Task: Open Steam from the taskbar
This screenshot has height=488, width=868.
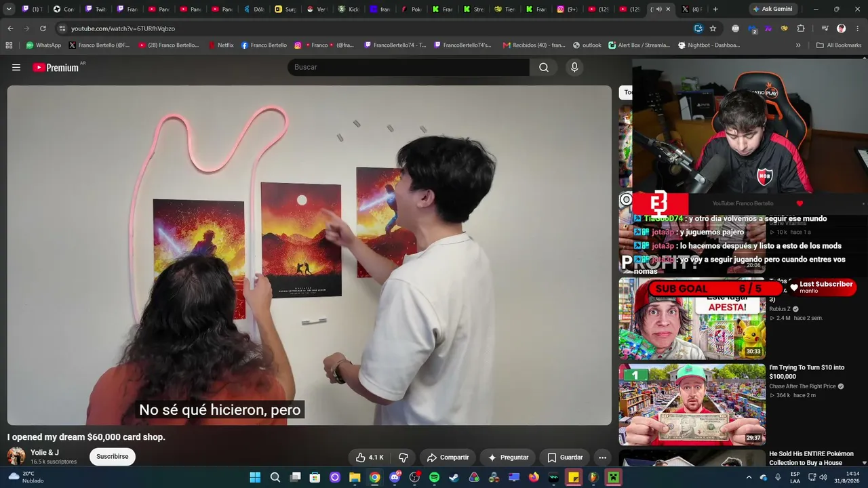Action: 454,477
